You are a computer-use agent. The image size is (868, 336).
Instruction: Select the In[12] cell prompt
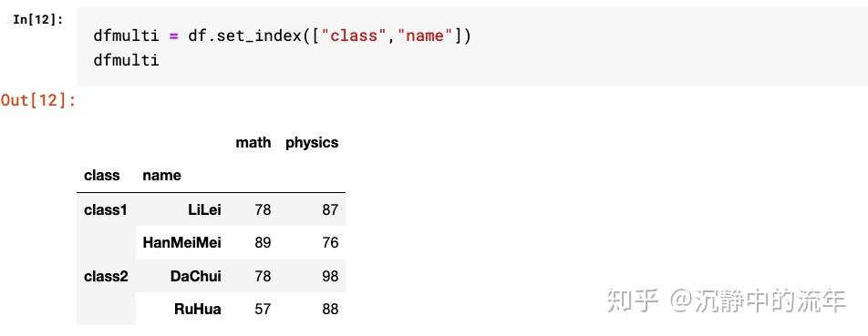click(x=38, y=20)
